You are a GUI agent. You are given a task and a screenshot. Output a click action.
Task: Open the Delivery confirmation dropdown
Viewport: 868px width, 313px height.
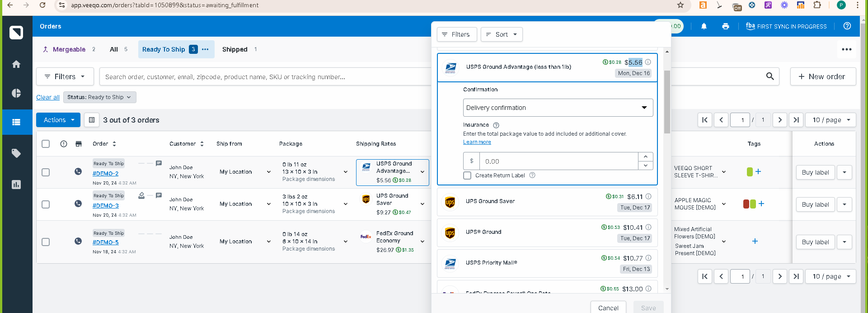coord(558,108)
